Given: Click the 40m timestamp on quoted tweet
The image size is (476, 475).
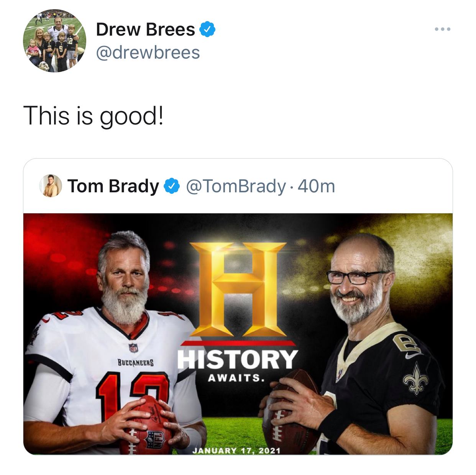Looking at the screenshot, I should coord(316,186).
